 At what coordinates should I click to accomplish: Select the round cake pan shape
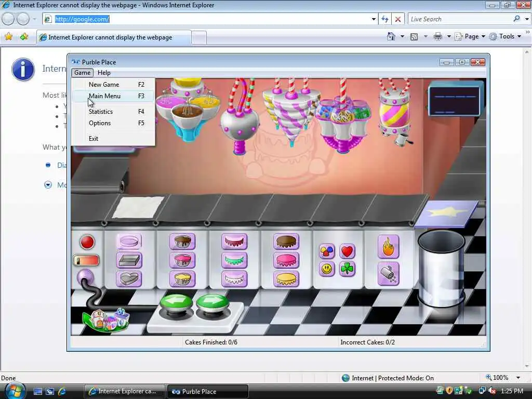click(129, 242)
